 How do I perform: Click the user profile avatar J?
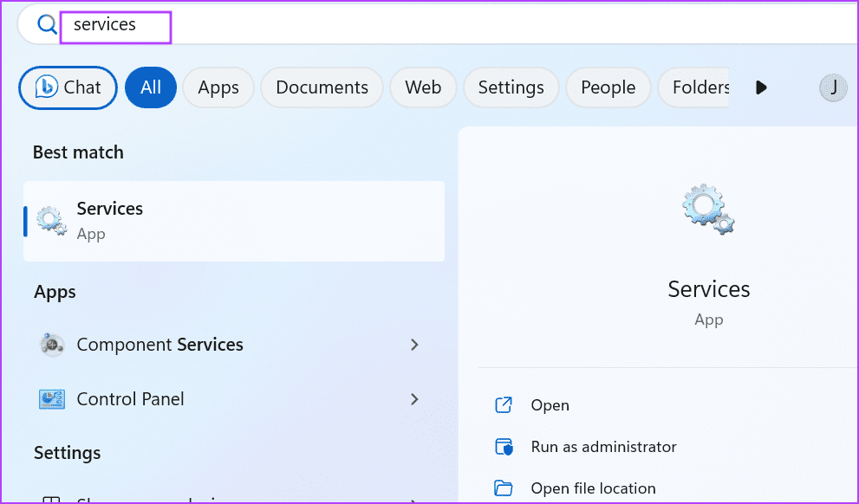(833, 87)
